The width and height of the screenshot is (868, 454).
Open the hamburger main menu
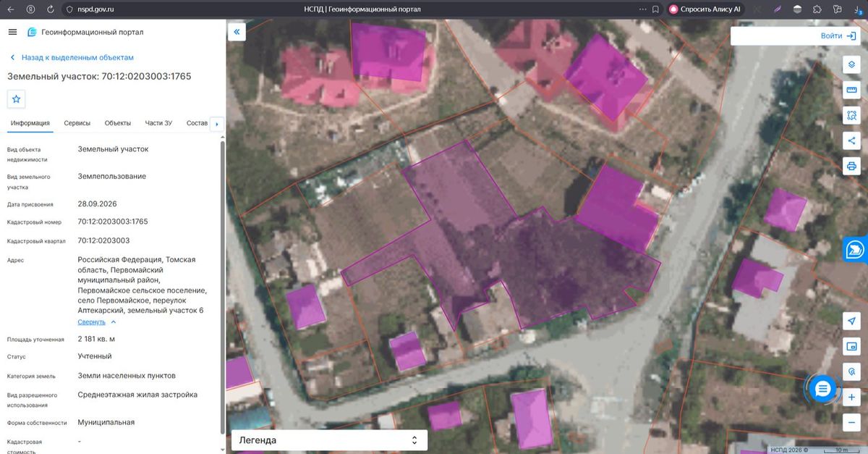pos(12,32)
